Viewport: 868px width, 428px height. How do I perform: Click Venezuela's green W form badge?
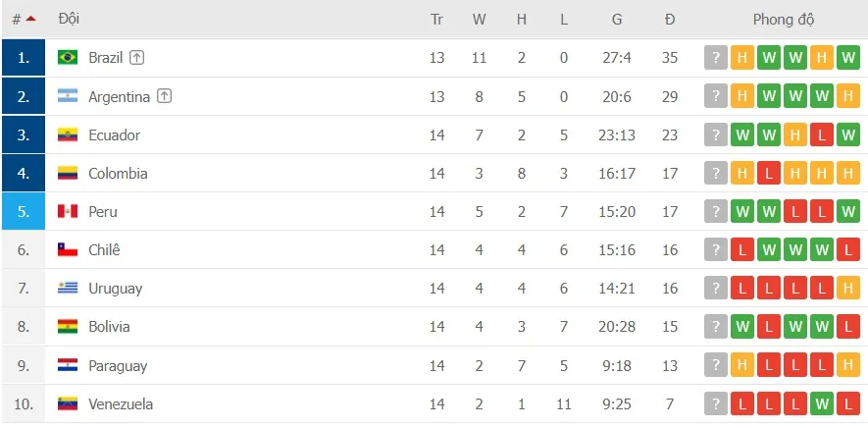(x=822, y=403)
